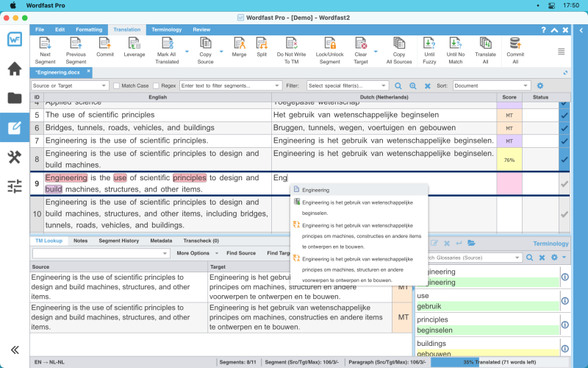Open the filter text history dropdown
The width and height of the screenshot is (588, 368).
click(x=277, y=85)
